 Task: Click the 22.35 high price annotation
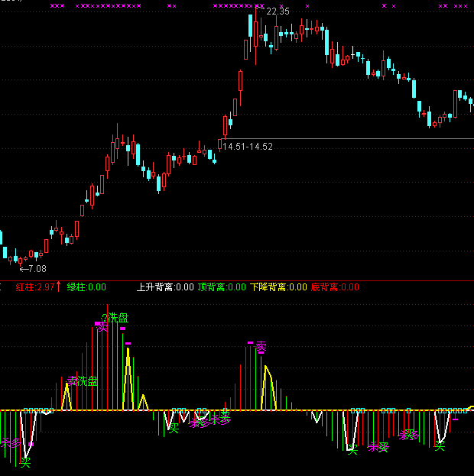click(277, 11)
